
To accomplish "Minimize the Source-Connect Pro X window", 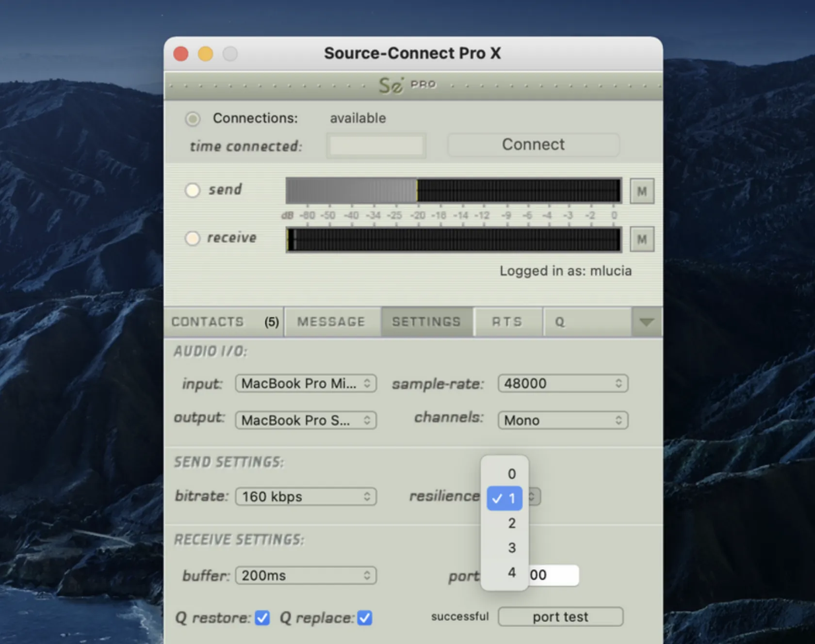I will 206,53.
